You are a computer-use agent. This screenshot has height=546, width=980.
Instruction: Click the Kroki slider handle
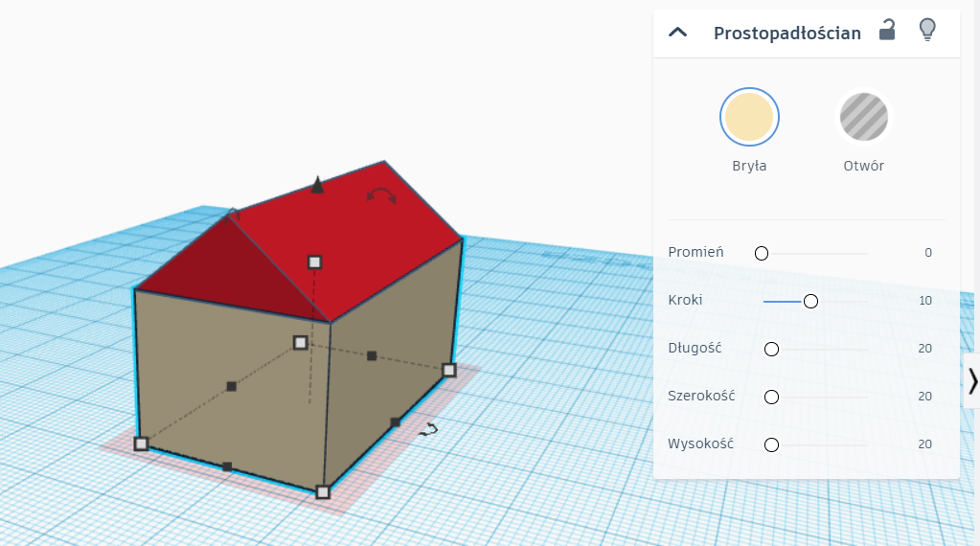click(x=810, y=301)
